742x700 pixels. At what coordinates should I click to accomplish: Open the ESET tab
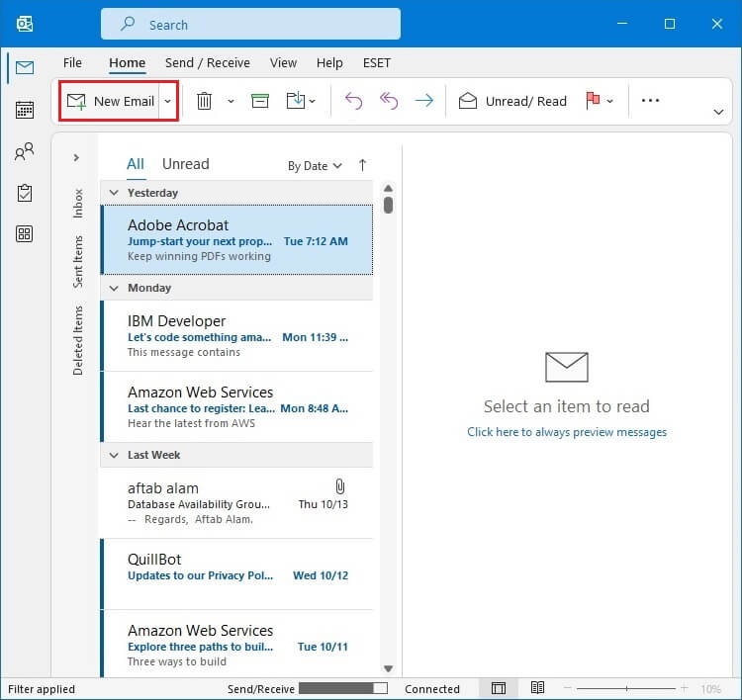(x=377, y=63)
